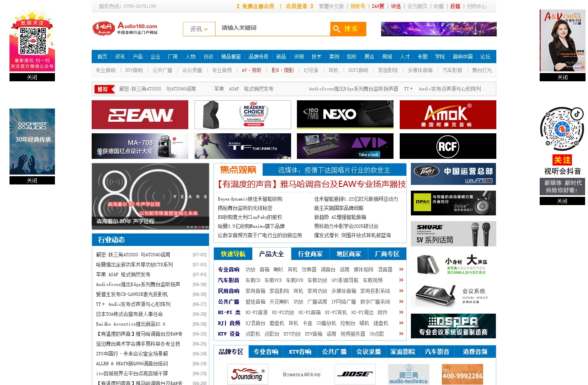Viewport: 588px width, 385px height.
Task: Switch to the 地区商家 tab
Action: click(349, 254)
